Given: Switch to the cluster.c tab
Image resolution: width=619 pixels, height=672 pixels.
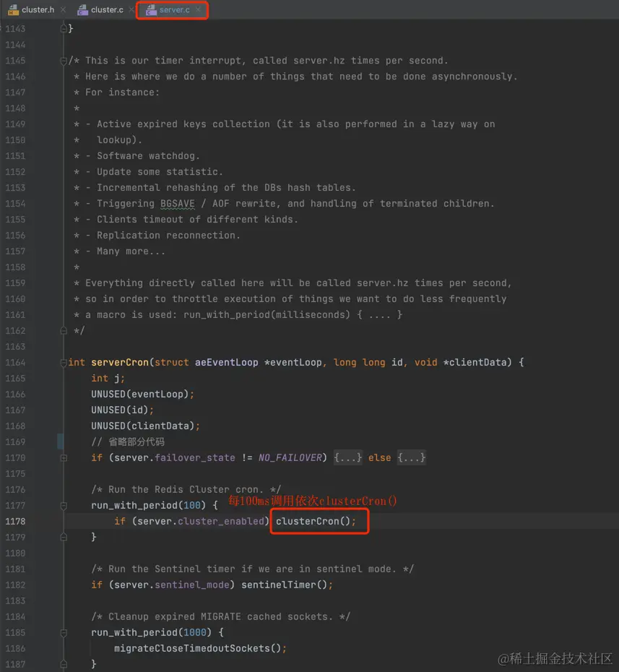Looking at the screenshot, I should [107, 10].
